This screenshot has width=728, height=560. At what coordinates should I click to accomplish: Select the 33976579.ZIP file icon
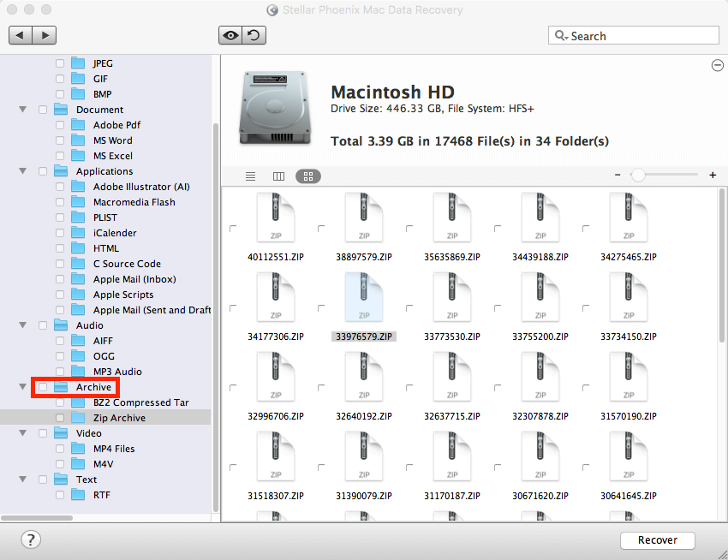(364, 297)
